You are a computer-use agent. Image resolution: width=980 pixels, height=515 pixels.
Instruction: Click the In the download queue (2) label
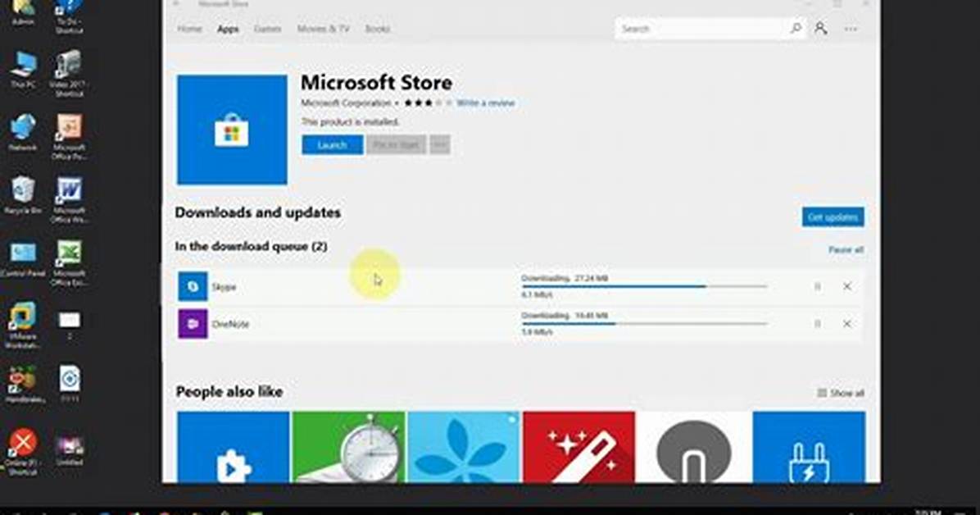pos(251,247)
